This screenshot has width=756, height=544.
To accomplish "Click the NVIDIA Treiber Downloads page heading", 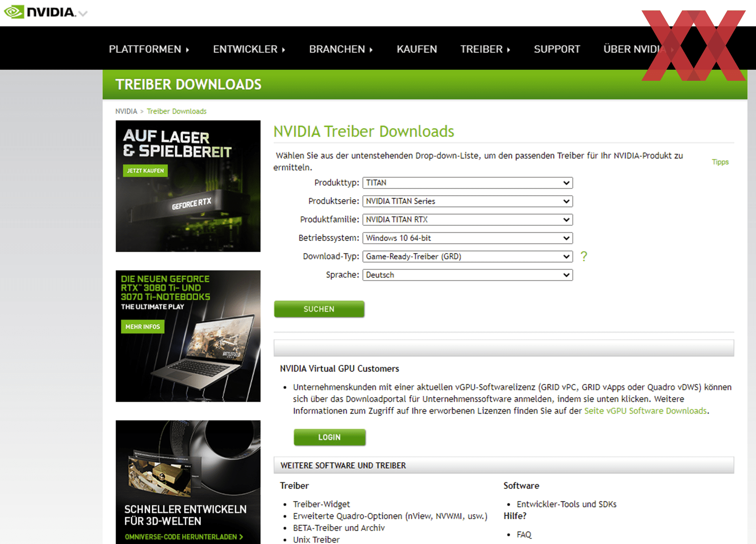I will tap(364, 132).
